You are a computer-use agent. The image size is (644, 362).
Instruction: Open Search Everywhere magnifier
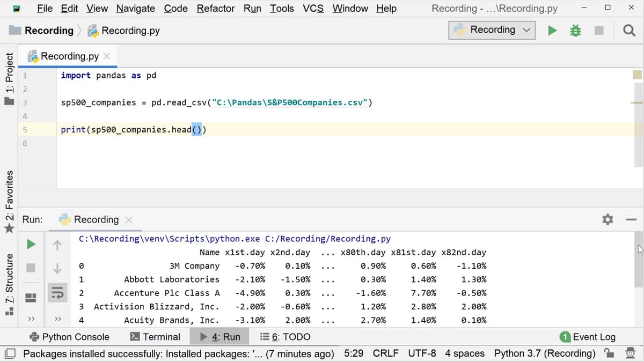(629, 31)
